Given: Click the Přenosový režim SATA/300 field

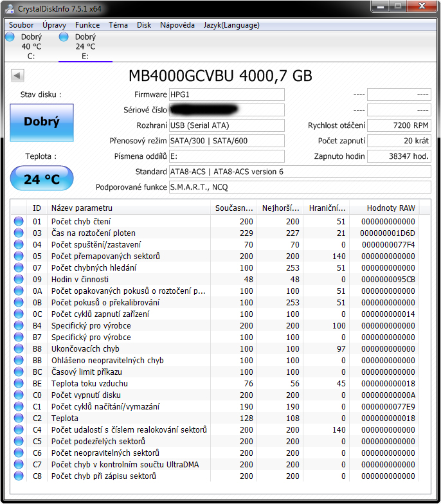Looking at the screenshot, I should 226,141.
